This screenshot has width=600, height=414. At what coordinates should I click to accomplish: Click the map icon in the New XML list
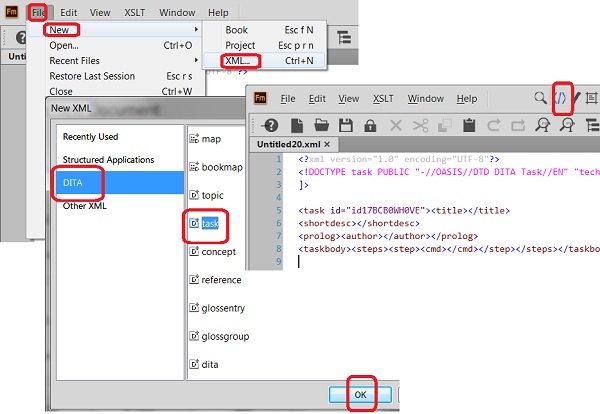pos(194,139)
